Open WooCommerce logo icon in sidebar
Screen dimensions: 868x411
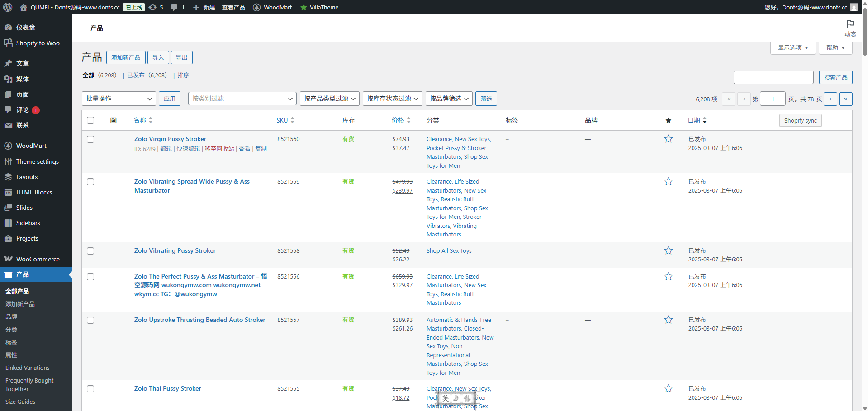click(8, 259)
